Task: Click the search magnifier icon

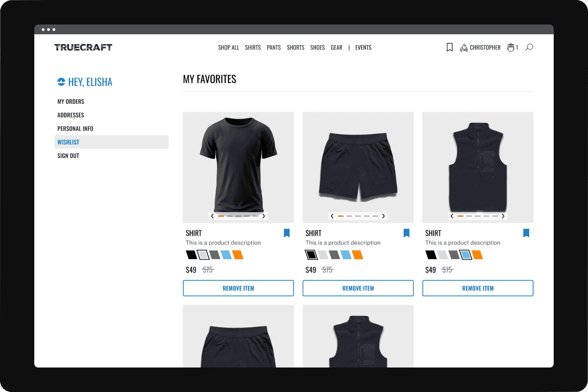Action: [529, 48]
